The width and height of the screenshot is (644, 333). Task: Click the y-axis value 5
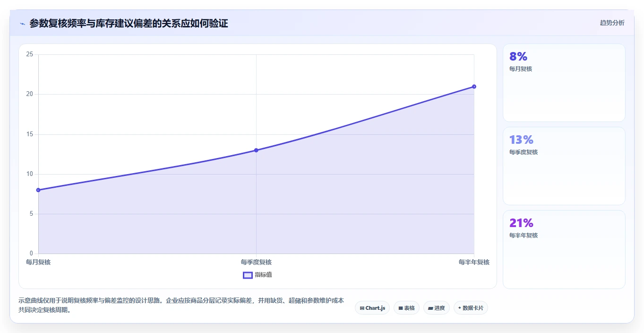31,214
